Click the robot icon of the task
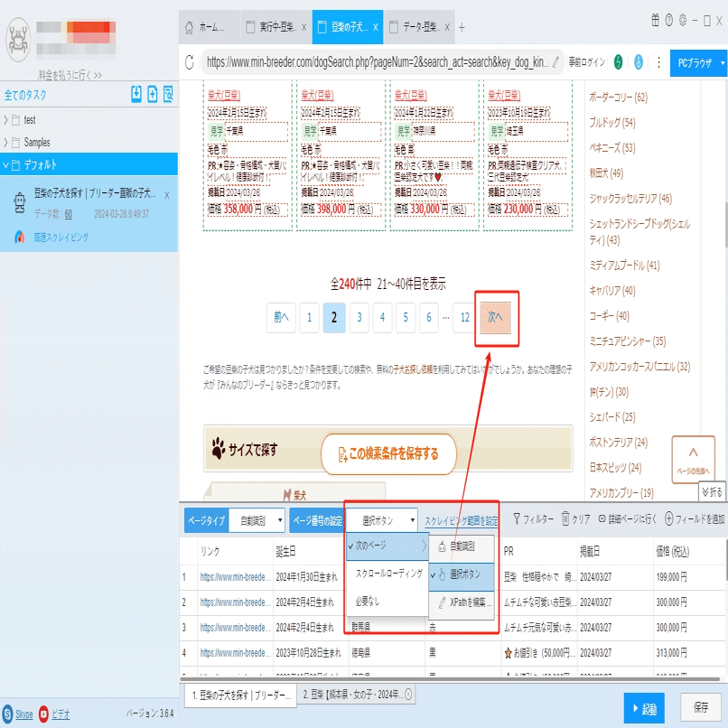The height and width of the screenshot is (728, 728). tap(20, 202)
